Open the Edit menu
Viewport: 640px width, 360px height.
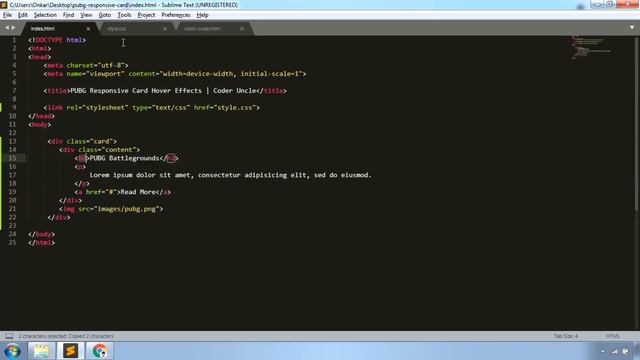[22, 15]
